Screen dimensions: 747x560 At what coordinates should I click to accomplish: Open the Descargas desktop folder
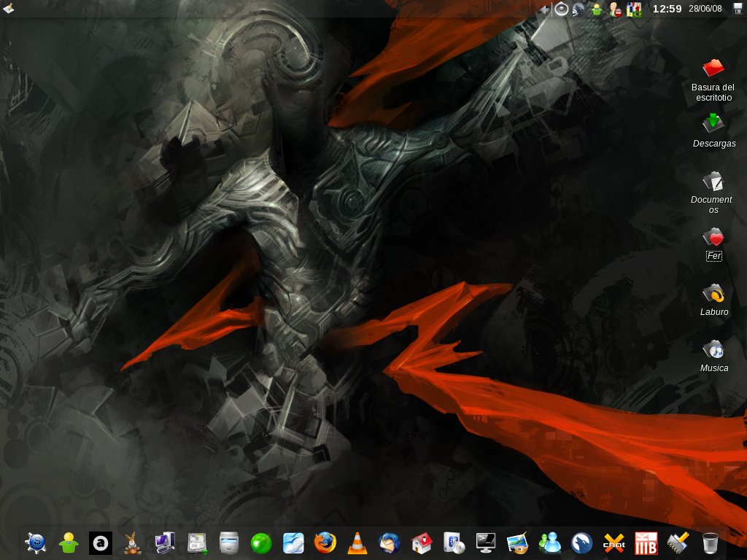pyautogui.click(x=713, y=131)
